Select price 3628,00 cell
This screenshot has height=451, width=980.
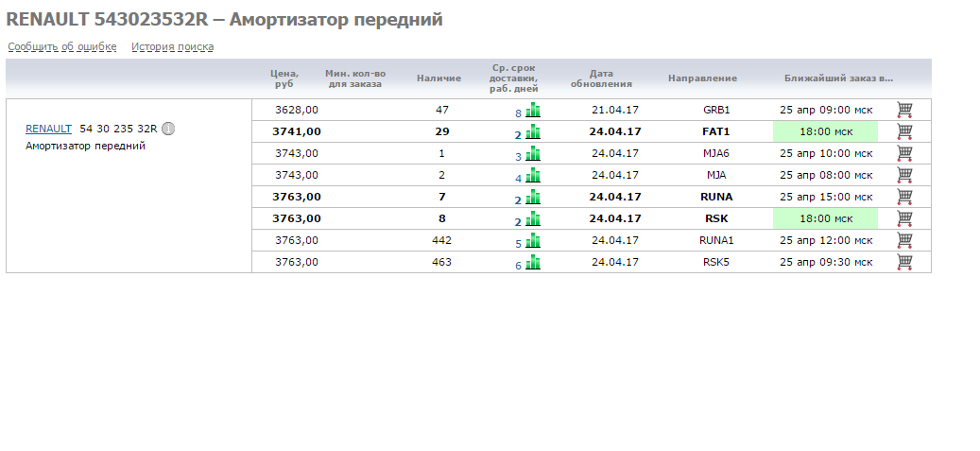297,110
